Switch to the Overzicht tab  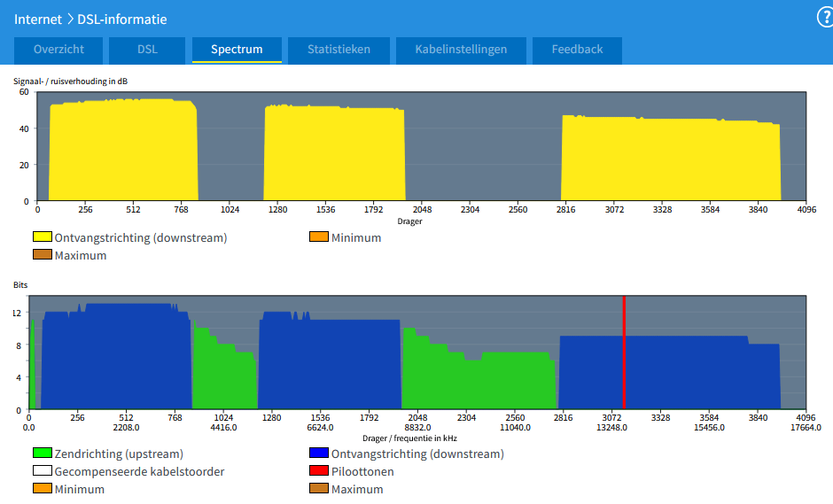(58, 50)
